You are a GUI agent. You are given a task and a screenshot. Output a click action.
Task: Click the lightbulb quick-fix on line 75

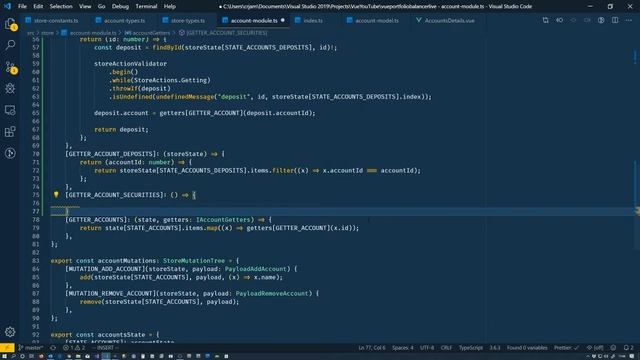click(56, 195)
